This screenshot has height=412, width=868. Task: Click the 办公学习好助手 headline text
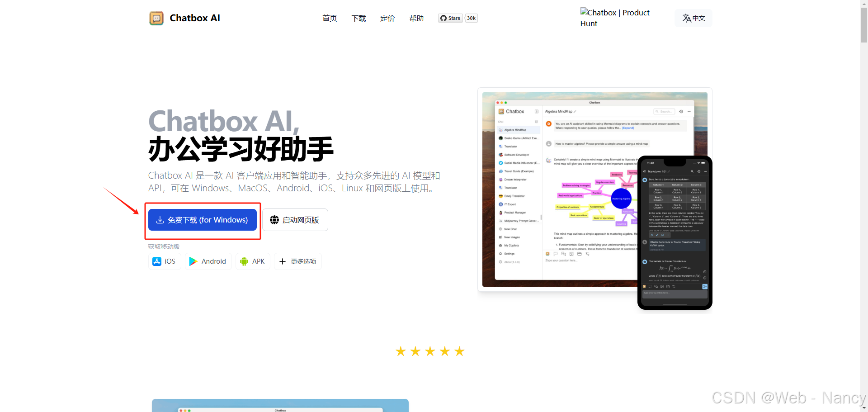pyautogui.click(x=241, y=149)
